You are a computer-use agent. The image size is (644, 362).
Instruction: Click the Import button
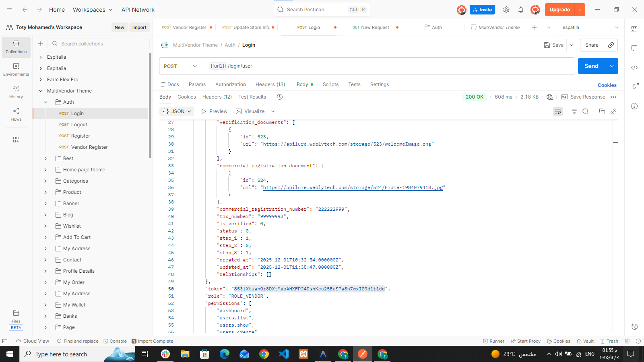[139, 27]
